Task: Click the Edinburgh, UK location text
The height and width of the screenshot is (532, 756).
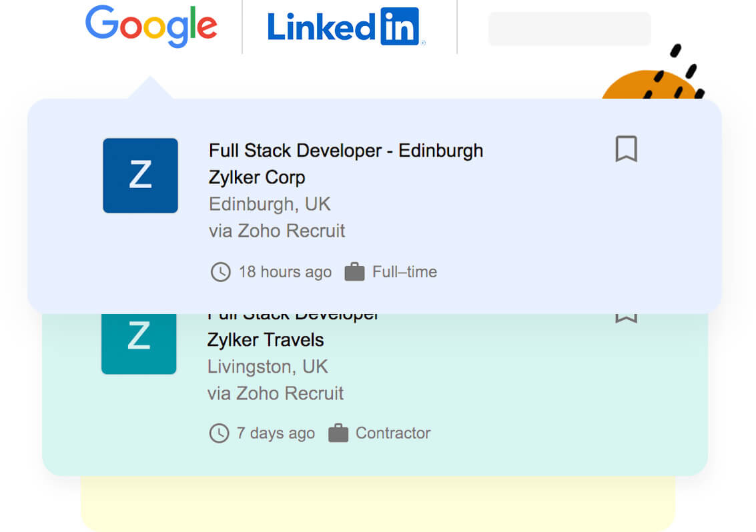Action: [x=270, y=204]
